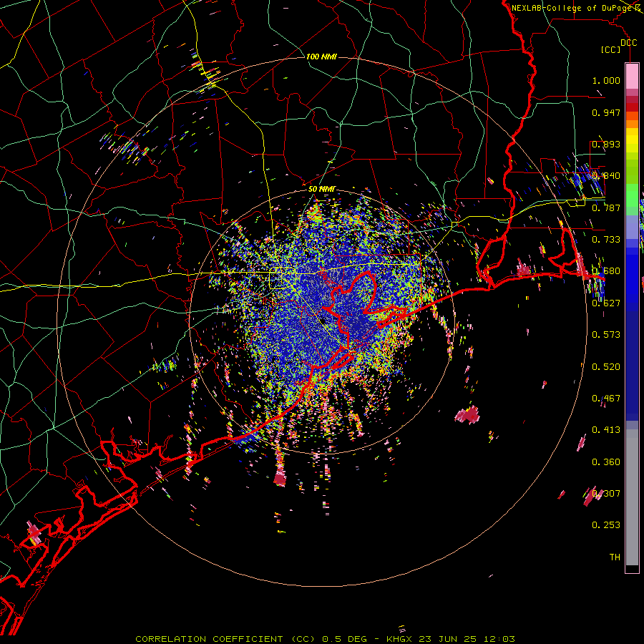Viewport: 644px width, 644px height.
Task: Click the 100 NMI range ring label
Action: [321, 57]
